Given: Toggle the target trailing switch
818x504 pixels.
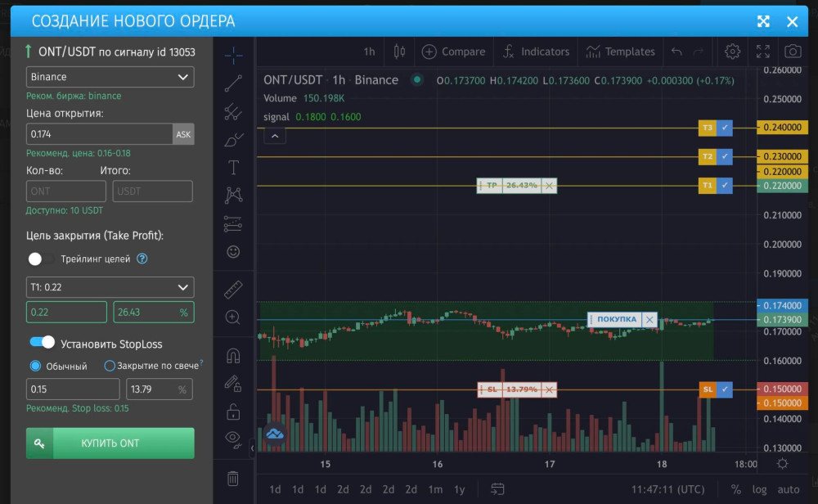Looking at the screenshot, I should pos(41,259).
